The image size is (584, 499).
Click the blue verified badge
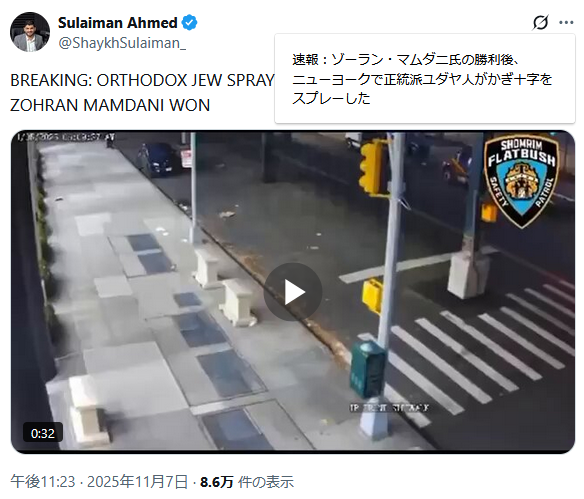click(x=189, y=23)
